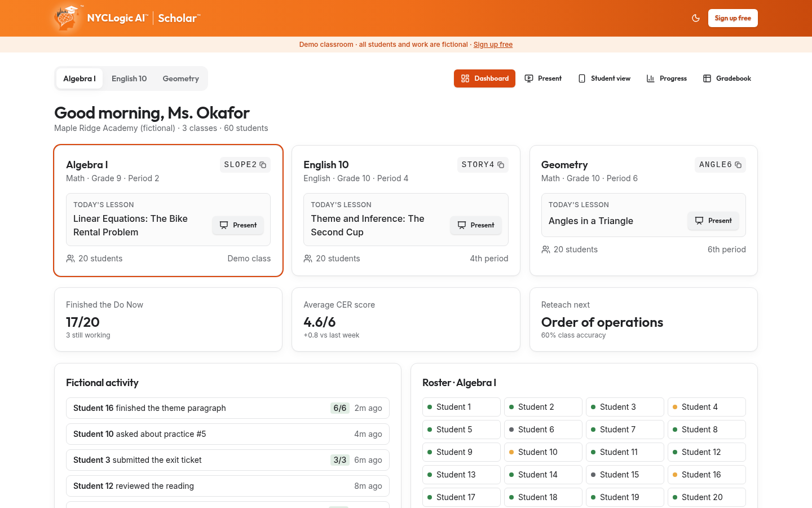
Task: Click the NYCLogic AI owl logo
Action: pos(68,18)
